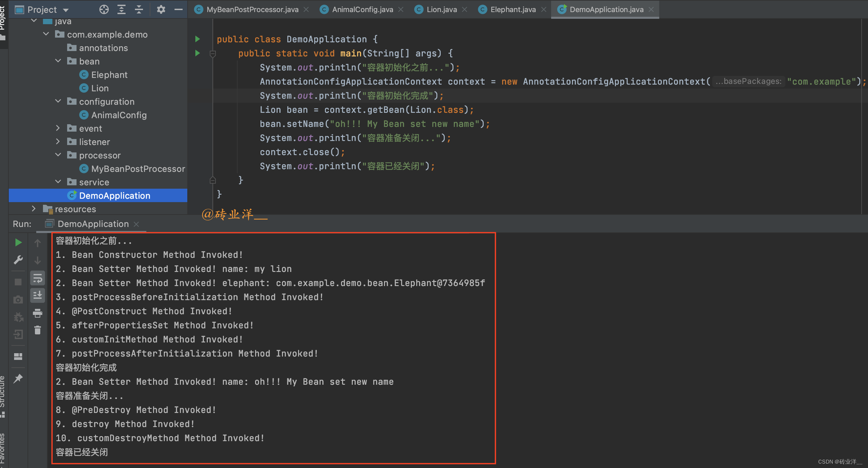Clear console with trash can icon

click(x=37, y=330)
